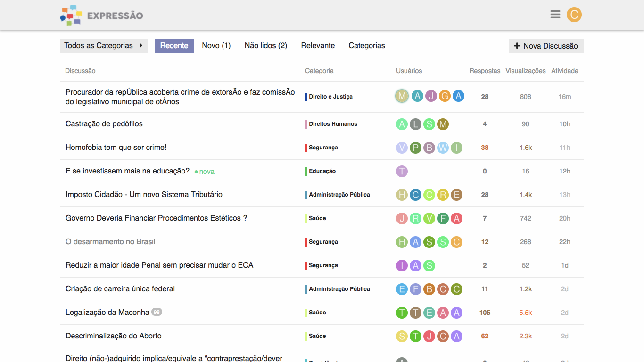
Task: Open the hamburger menu icon
Action: coord(555,15)
